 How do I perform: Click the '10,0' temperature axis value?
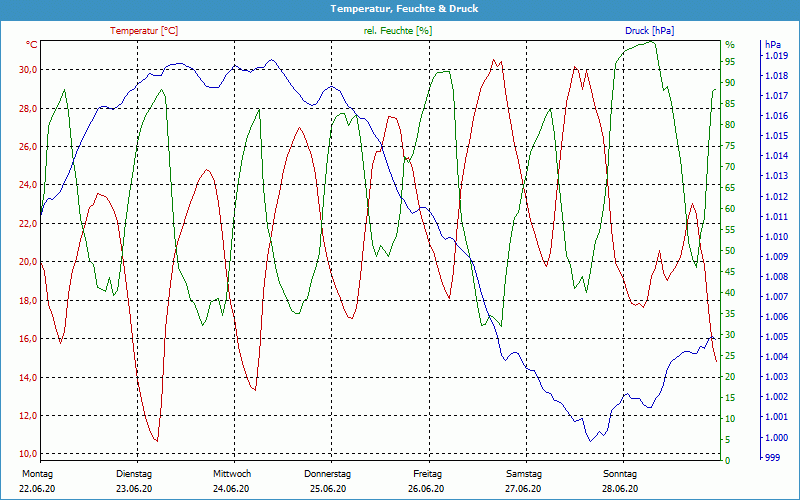28,454
